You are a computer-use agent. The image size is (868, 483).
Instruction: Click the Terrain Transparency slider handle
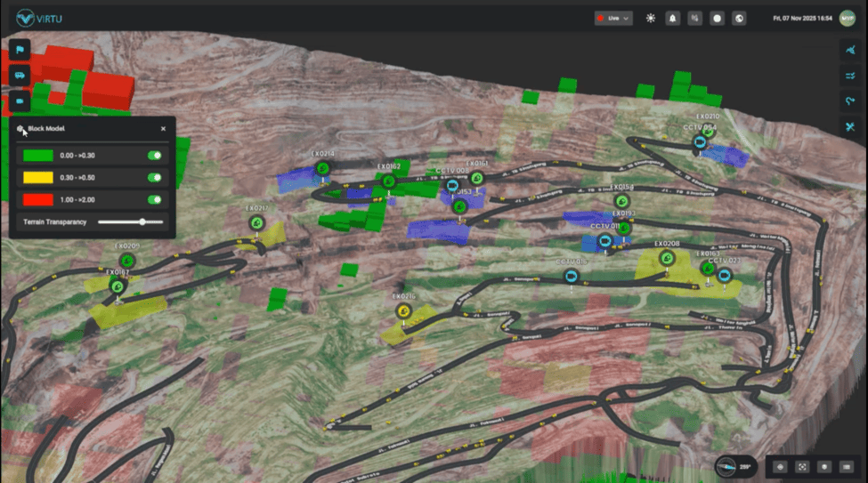(x=142, y=221)
